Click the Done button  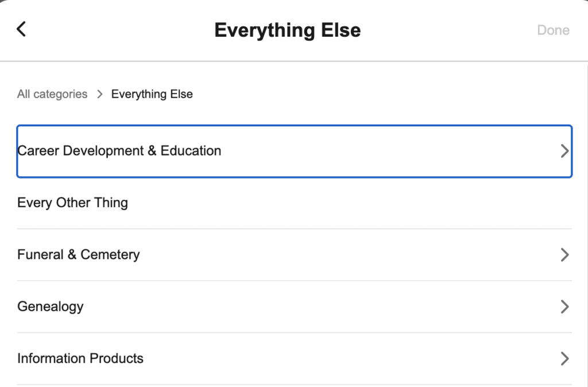(x=552, y=30)
